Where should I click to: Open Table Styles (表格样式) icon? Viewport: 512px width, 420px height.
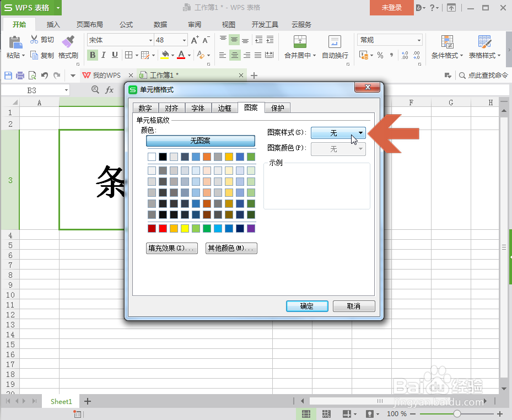coord(484,42)
